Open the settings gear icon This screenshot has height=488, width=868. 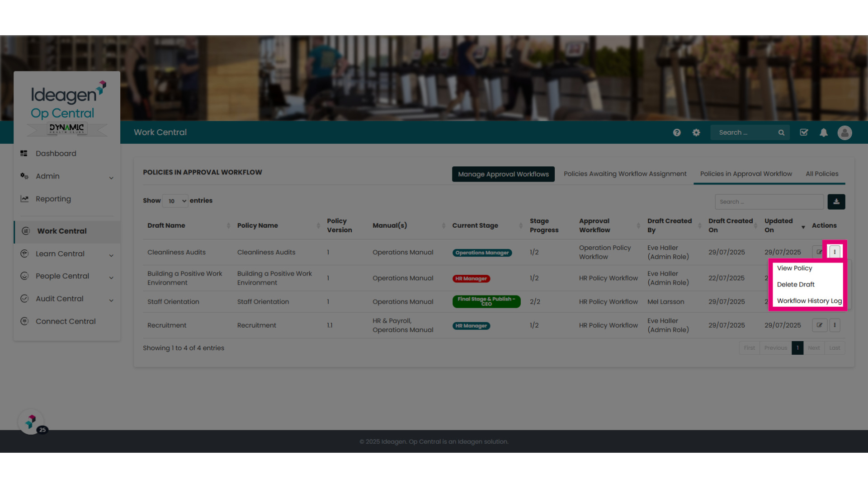point(696,132)
